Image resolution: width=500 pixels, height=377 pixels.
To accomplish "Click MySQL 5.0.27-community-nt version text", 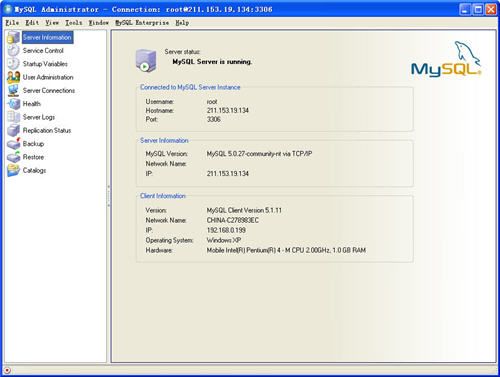I will click(259, 154).
